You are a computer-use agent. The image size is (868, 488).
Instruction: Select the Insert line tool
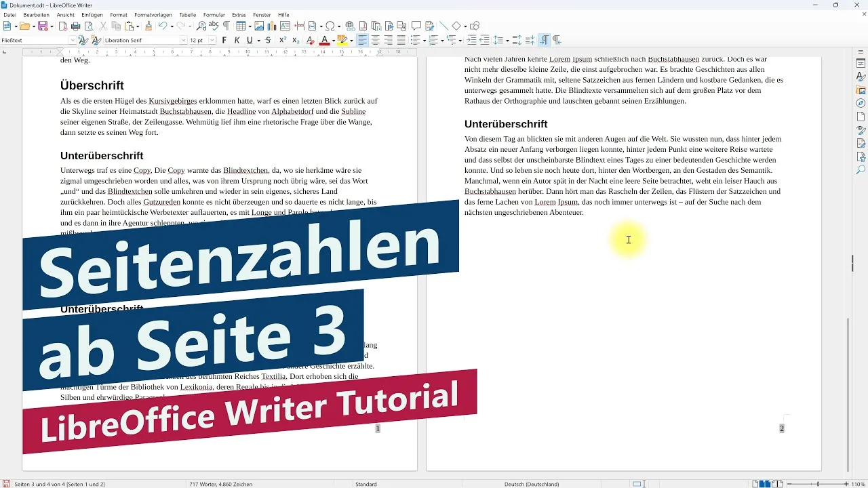[443, 26]
